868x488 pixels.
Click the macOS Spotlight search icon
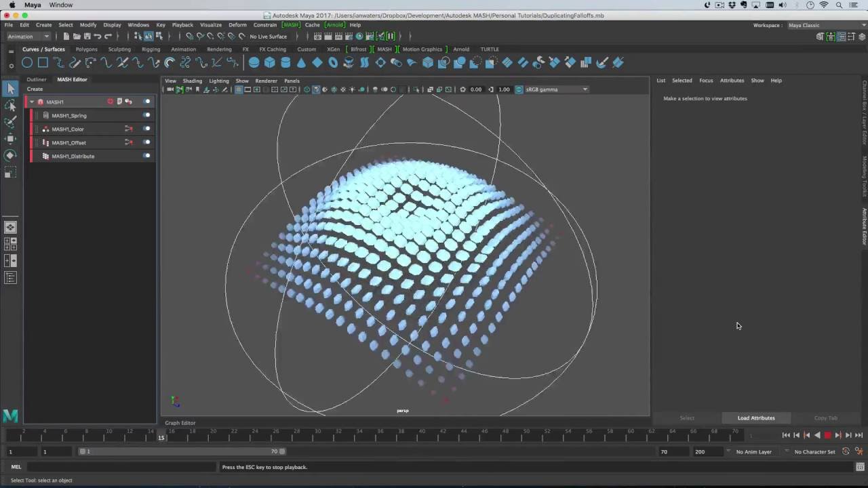click(840, 5)
